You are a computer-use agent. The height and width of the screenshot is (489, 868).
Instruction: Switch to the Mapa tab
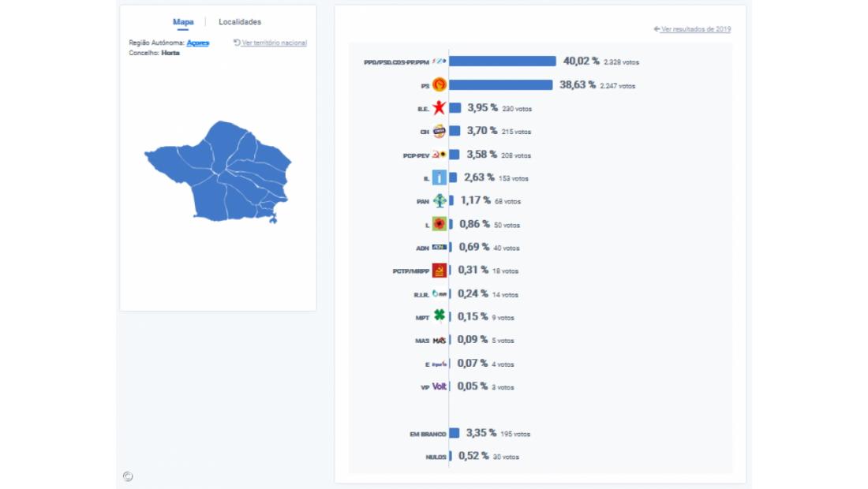[183, 22]
